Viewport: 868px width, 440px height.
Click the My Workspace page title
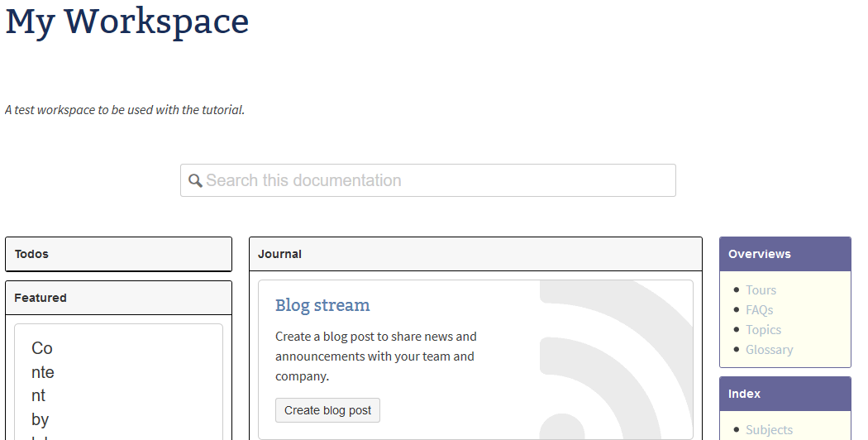(x=127, y=22)
